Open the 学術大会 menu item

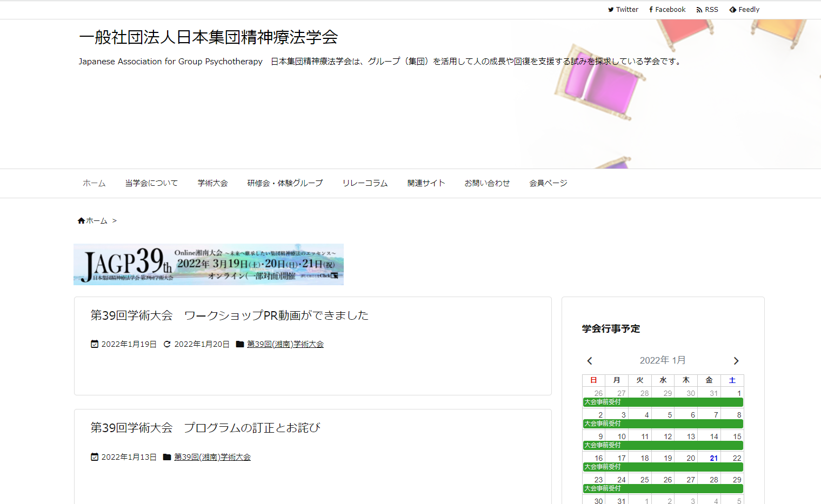(x=212, y=183)
